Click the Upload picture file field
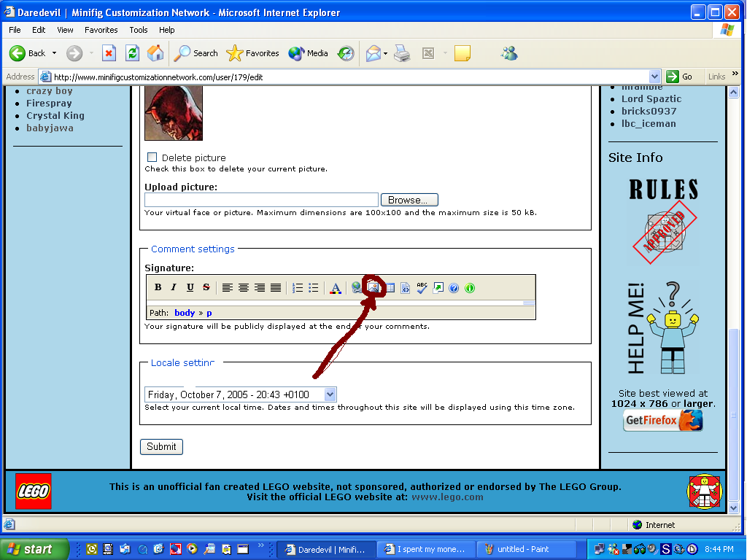 pos(262,200)
